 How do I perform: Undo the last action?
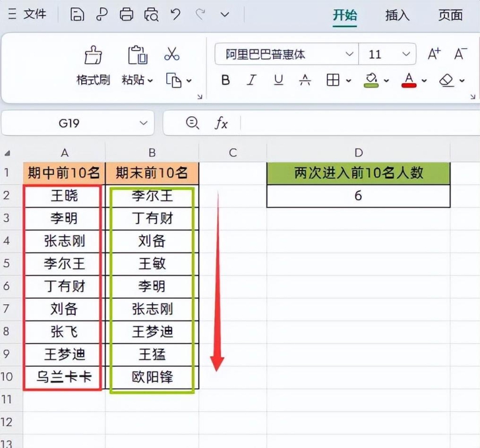[x=176, y=14]
